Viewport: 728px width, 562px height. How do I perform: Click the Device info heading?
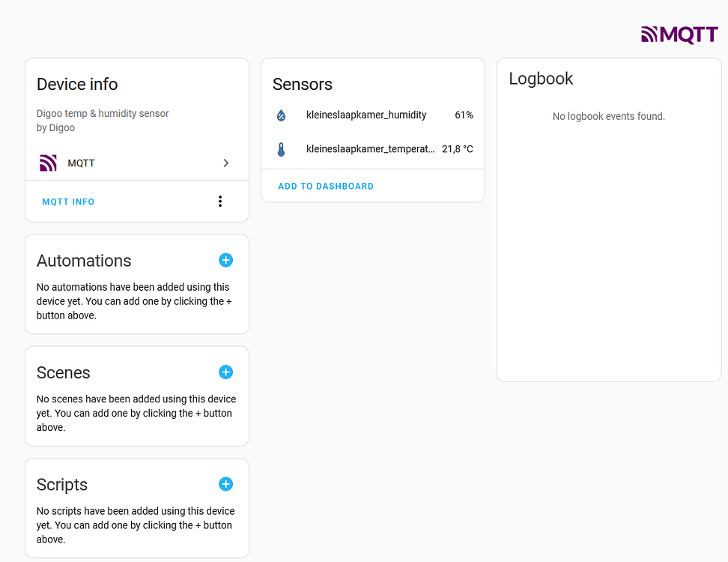pos(77,84)
